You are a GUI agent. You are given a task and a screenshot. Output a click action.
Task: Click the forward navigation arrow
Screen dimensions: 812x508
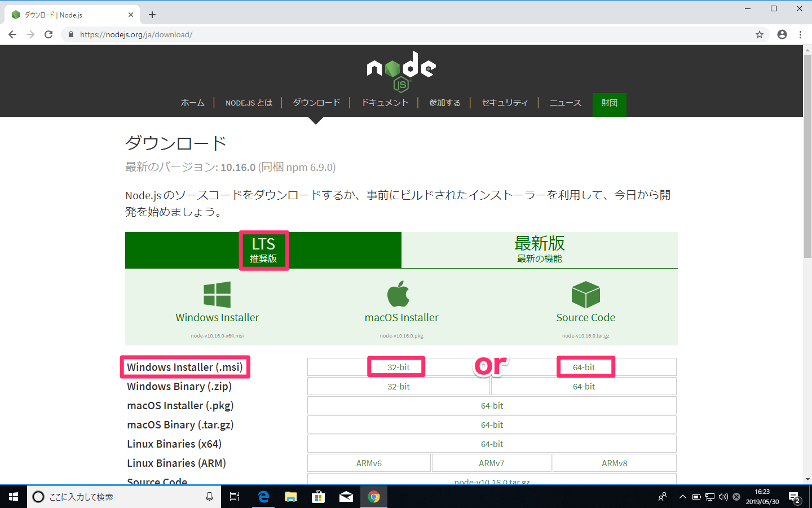[30, 34]
